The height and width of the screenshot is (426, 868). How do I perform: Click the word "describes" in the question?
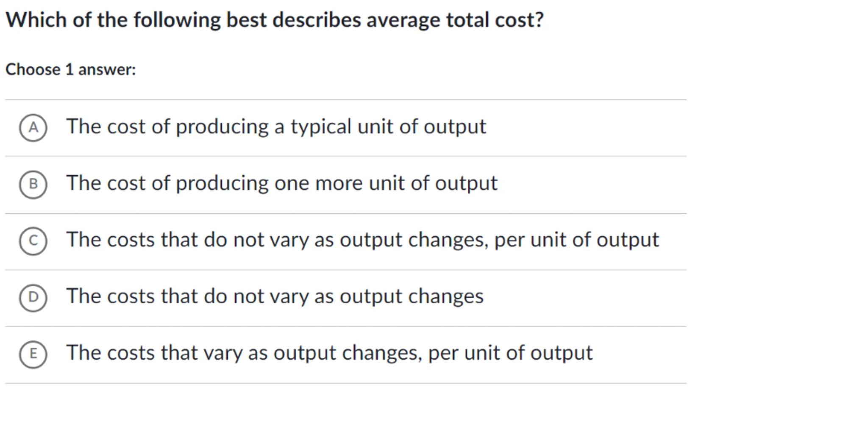(317, 20)
